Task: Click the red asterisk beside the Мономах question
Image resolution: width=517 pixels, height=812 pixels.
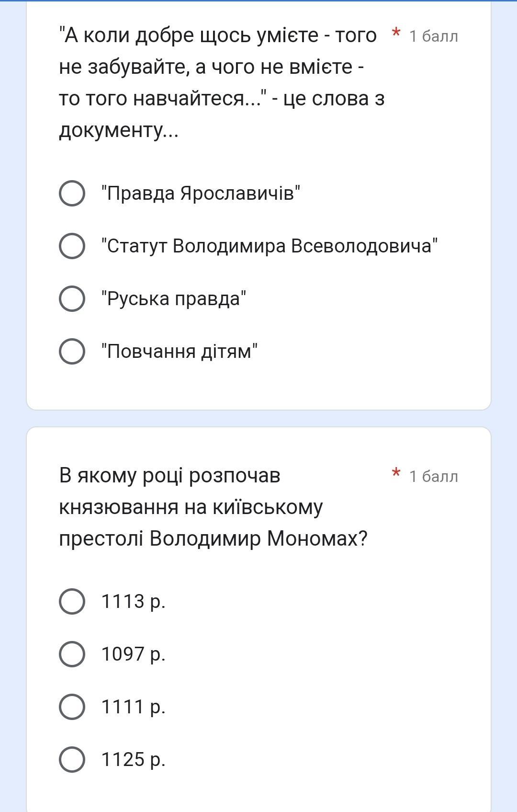Action: (x=396, y=474)
